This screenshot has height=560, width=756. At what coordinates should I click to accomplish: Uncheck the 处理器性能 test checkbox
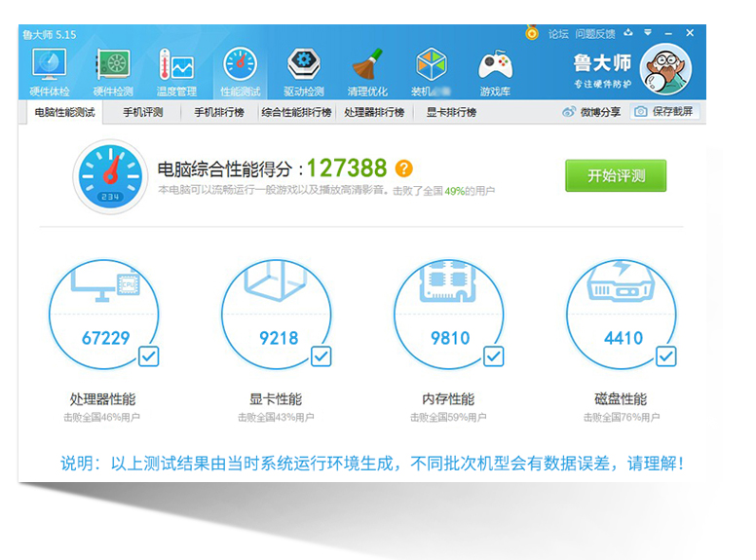[148, 356]
